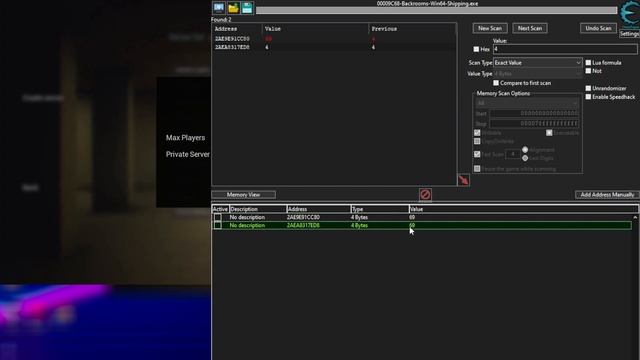The width and height of the screenshot is (640, 360).
Task: Toggle the Unrandomizer checkbox
Action: [588, 88]
